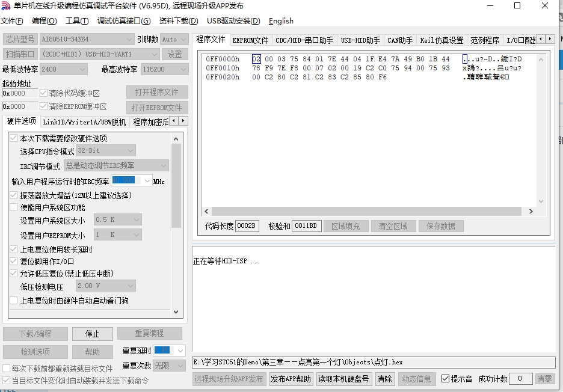Image resolution: width=563 pixels, height=392 pixels.
Task: Toggle 本次下载需要修改硬件选项 checkbox
Action: point(14,138)
